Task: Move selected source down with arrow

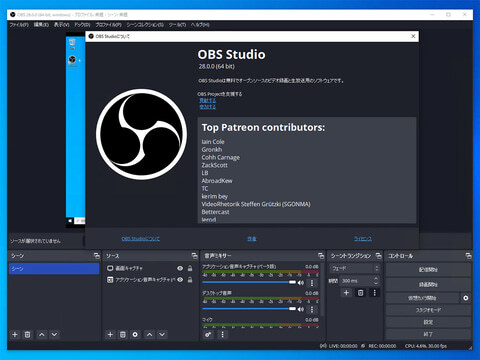Action: click(162, 334)
